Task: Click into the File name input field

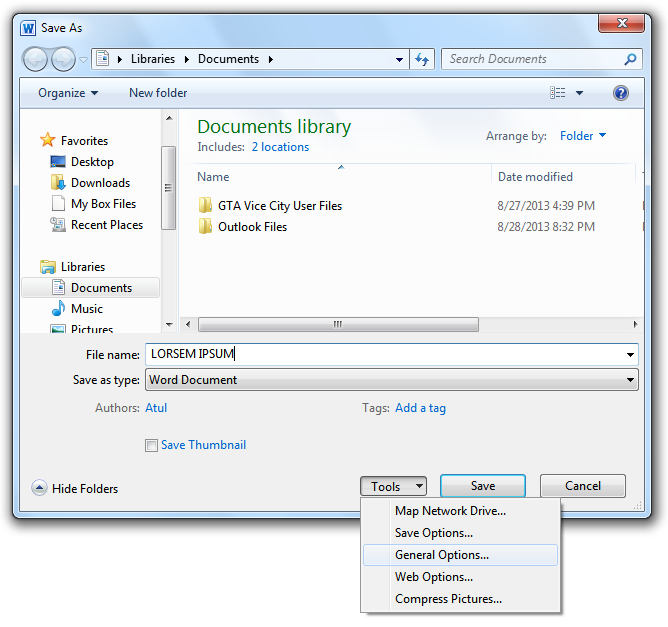Action: click(x=385, y=354)
